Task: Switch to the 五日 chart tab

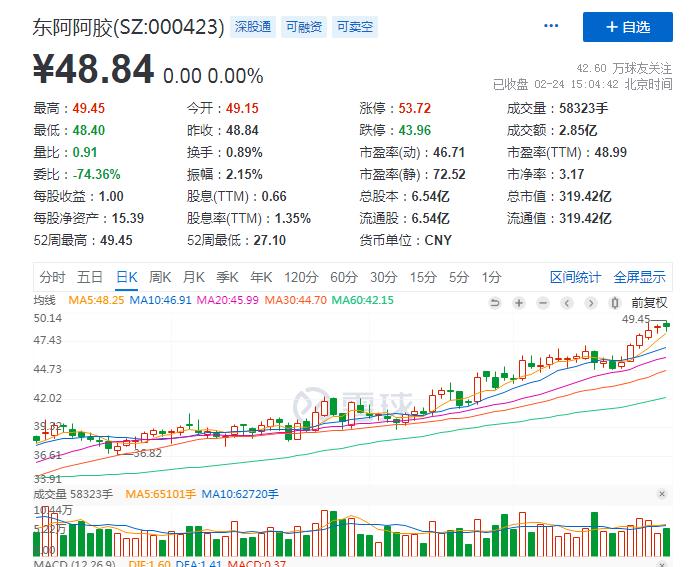Action: [90, 277]
